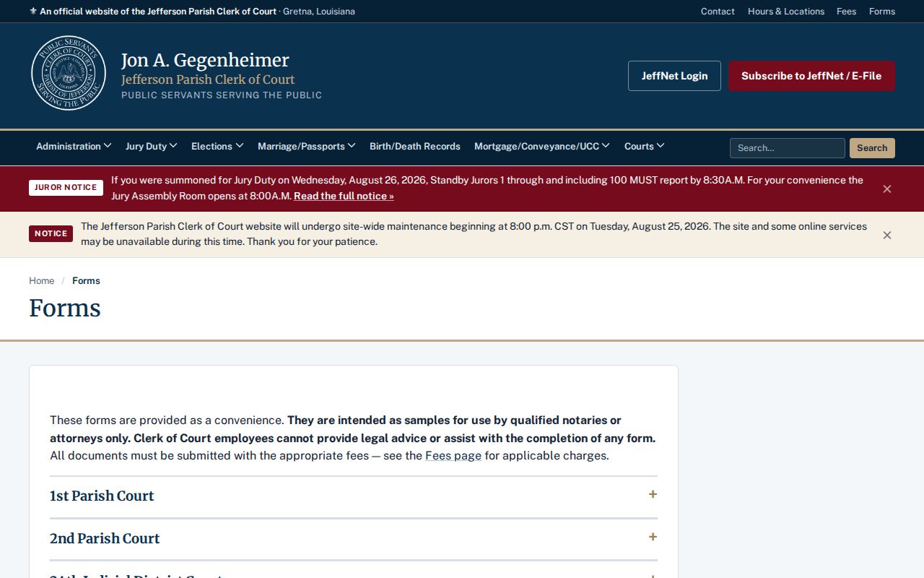Open the Jury Duty dropdown menu

pos(152,146)
